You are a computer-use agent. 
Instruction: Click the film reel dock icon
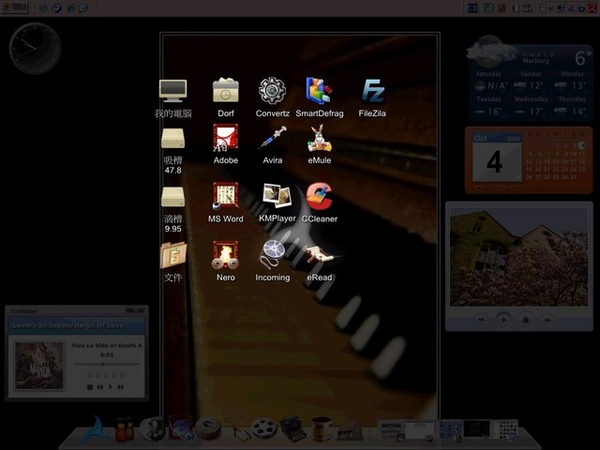(265, 429)
